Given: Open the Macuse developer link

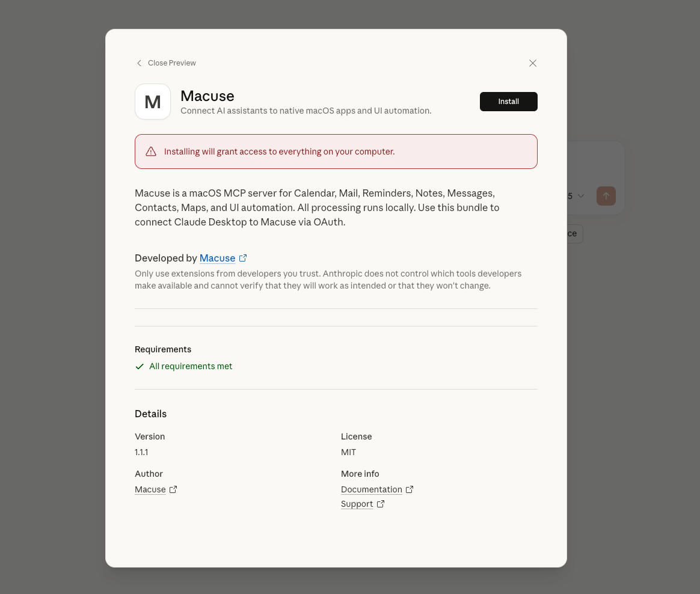Looking at the screenshot, I should pos(217,258).
